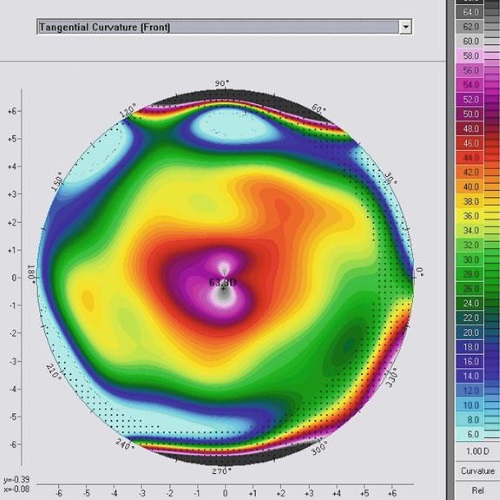This screenshot has width=500, height=500.
Task: Select the 6.0 light cyan scale swatch
Action: pos(470,434)
